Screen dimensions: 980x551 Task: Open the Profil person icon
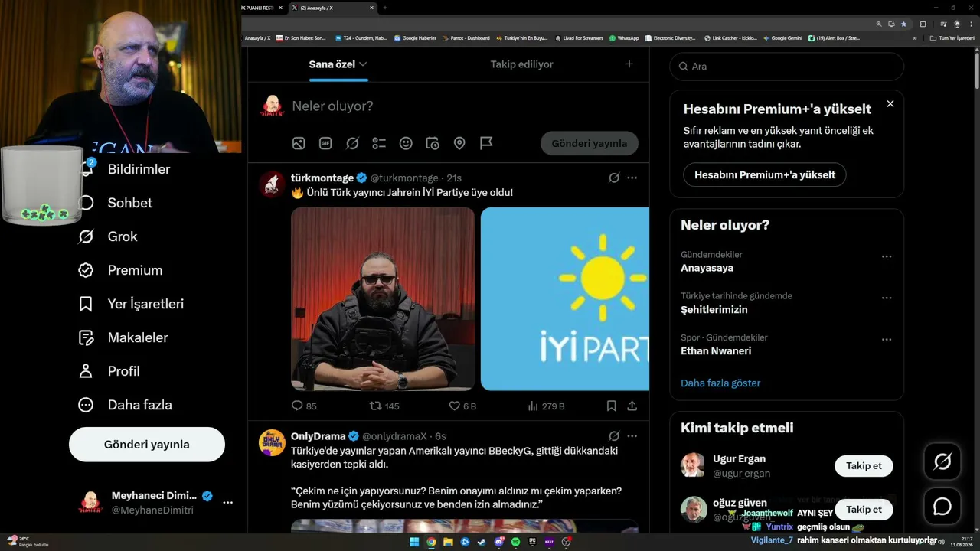[x=86, y=371]
